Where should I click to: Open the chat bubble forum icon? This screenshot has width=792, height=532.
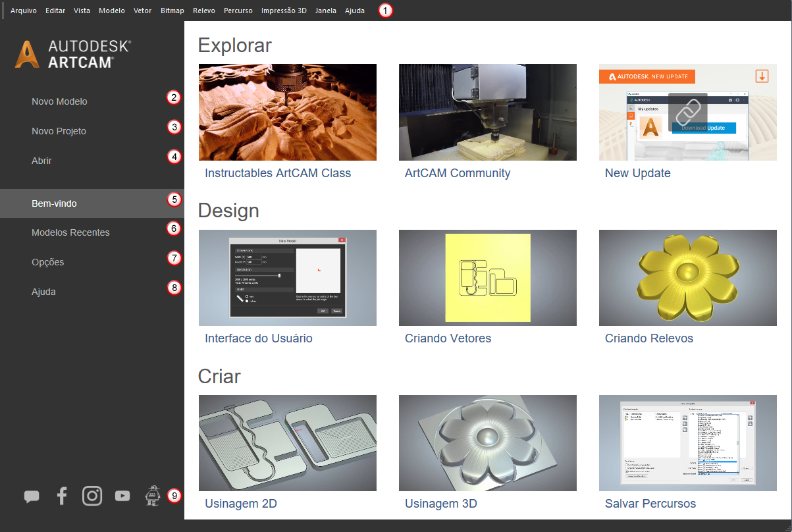tap(32, 496)
